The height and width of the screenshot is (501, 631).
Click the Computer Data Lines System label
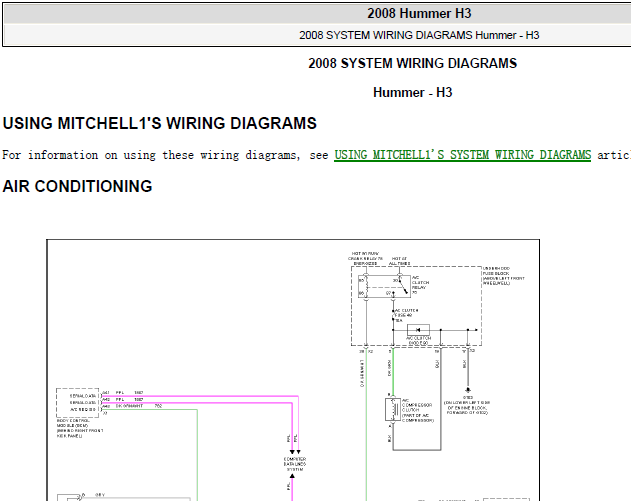coord(295,464)
